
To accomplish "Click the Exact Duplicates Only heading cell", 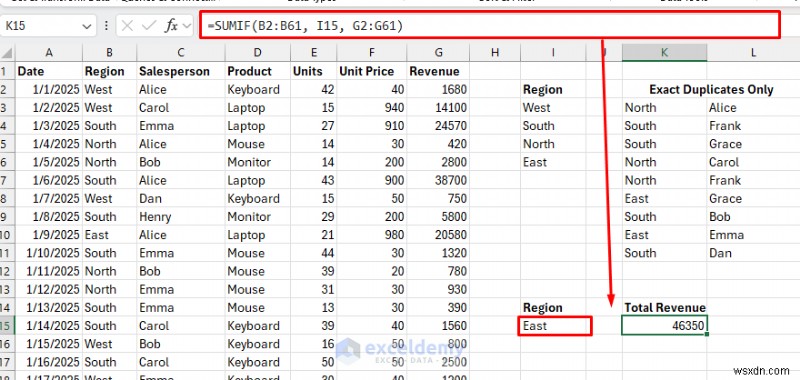I will pyautogui.click(x=711, y=90).
